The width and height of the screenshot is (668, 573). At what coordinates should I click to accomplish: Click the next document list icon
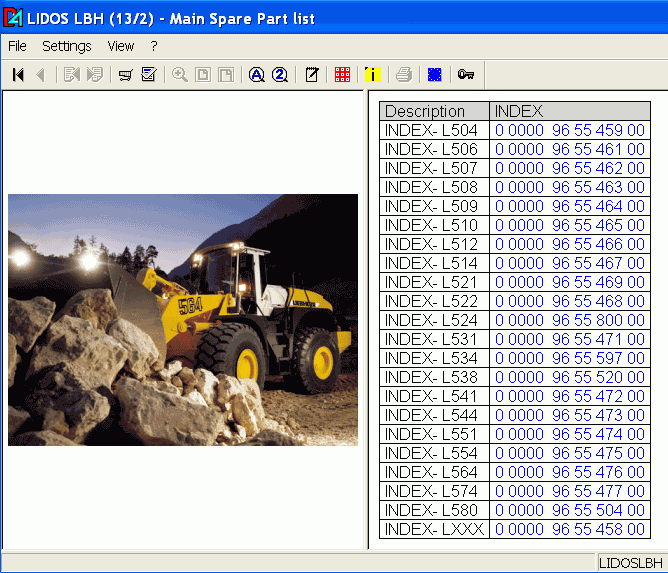point(95,75)
